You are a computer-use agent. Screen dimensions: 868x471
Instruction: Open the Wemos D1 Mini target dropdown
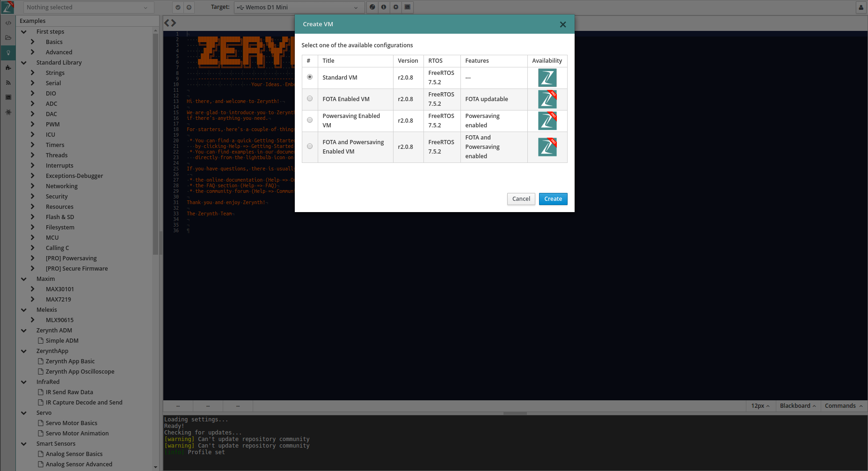299,7
